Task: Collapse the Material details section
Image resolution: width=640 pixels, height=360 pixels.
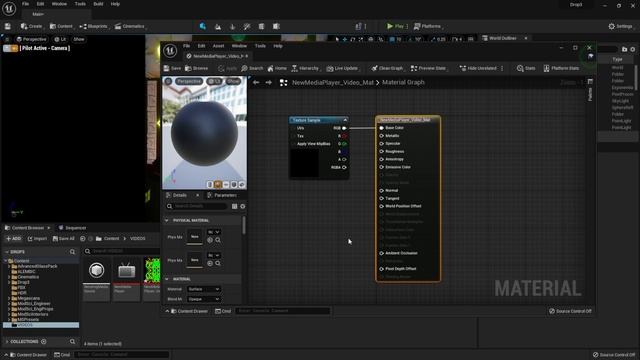Action: (x=167, y=279)
